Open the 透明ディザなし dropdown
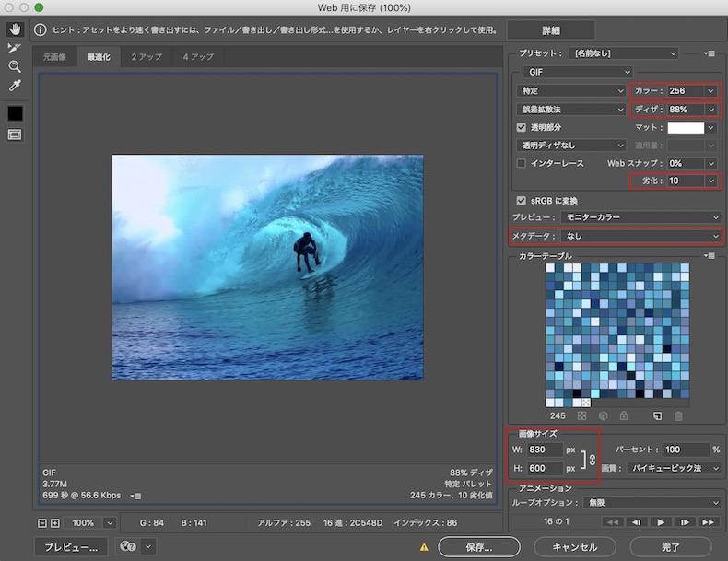Viewport: 728px width, 561px height. (571, 146)
